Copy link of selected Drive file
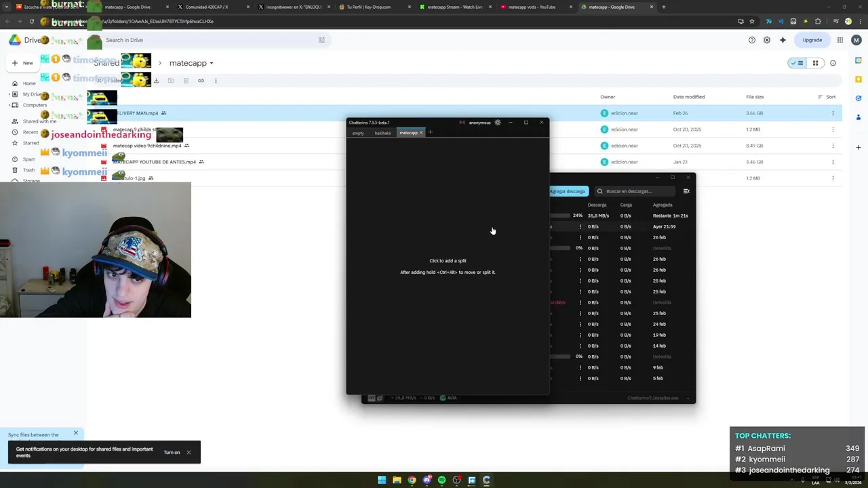Image resolution: width=868 pixels, height=488 pixels. [201, 81]
